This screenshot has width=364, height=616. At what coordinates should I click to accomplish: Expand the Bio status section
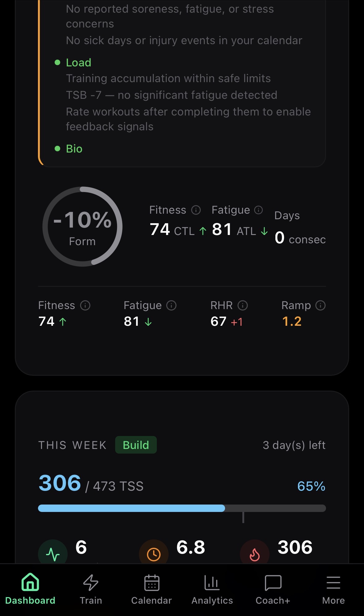pyautogui.click(x=74, y=149)
